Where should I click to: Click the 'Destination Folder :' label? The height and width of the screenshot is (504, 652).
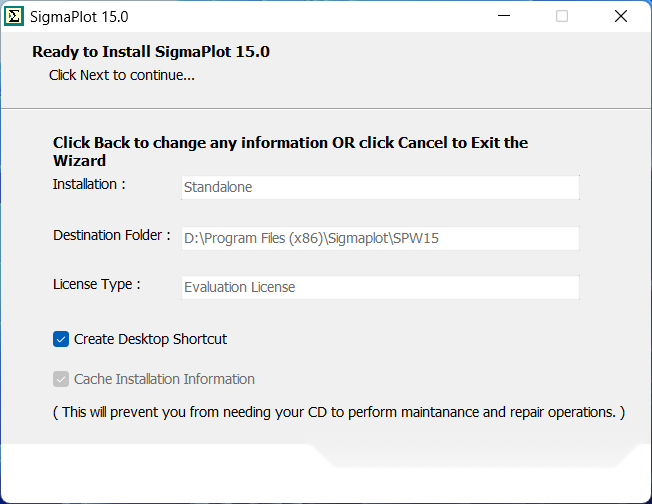[112, 235]
